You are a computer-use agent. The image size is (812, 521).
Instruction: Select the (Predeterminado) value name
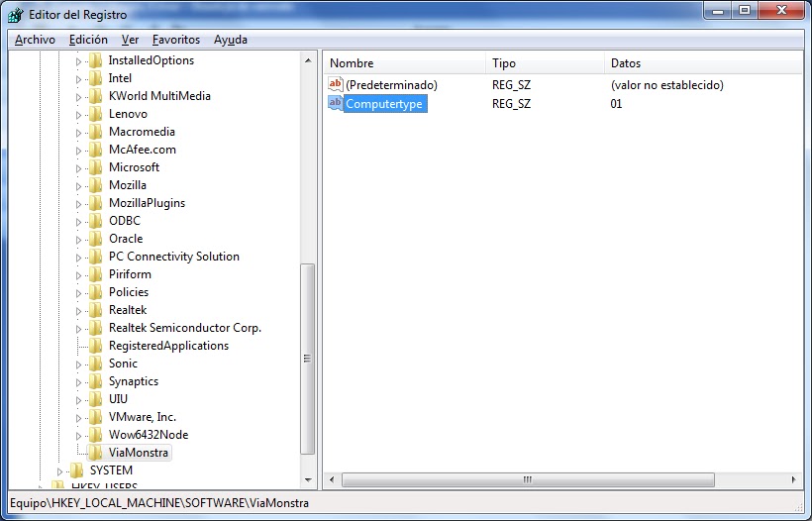pyautogui.click(x=391, y=85)
